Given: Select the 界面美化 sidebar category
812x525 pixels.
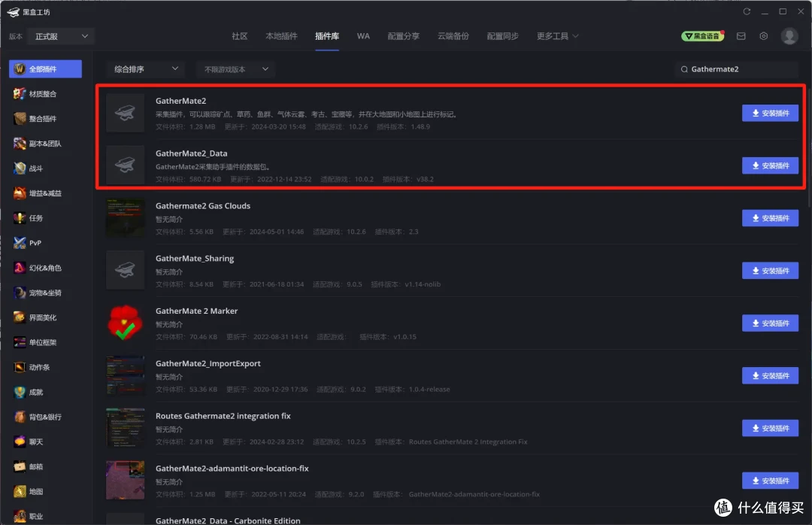Looking at the screenshot, I should tap(41, 317).
